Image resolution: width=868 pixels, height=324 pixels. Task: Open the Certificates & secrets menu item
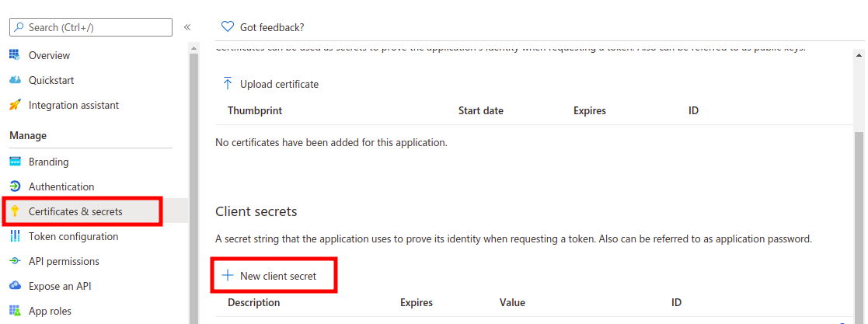(75, 211)
